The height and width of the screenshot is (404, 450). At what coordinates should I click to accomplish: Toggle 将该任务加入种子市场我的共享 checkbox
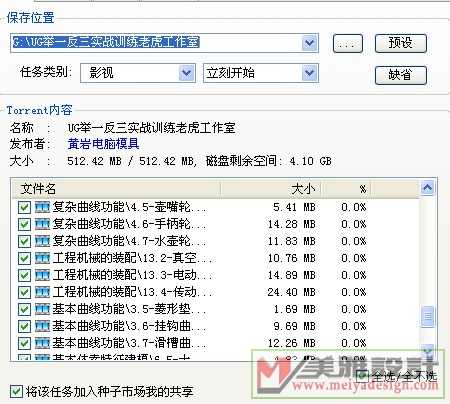point(16,391)
